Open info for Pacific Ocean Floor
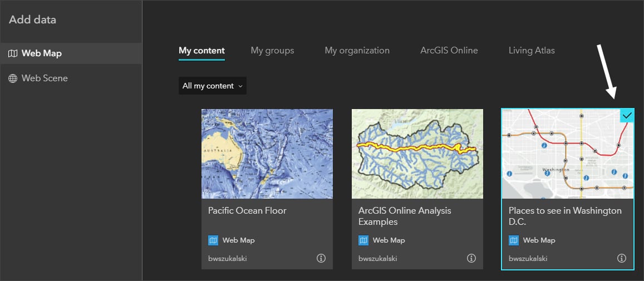This screenshot has height=281, width=644. tap(321, 258)
